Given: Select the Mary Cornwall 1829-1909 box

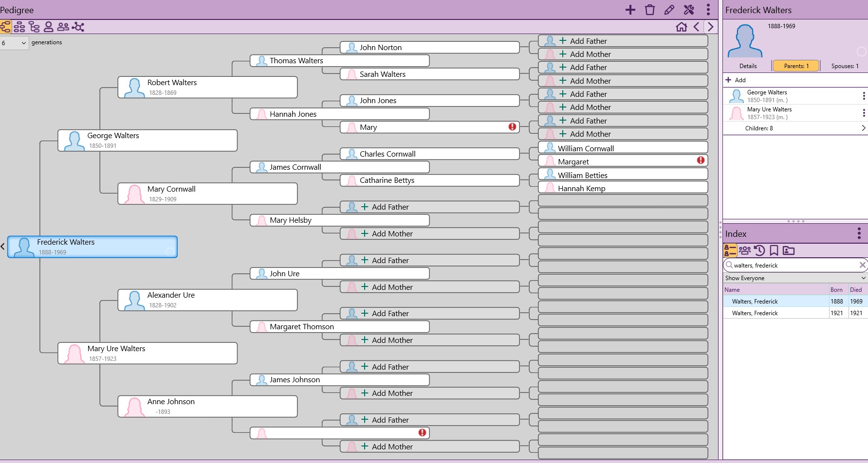Looking at the screenshot, I should [x=207, y=194].
